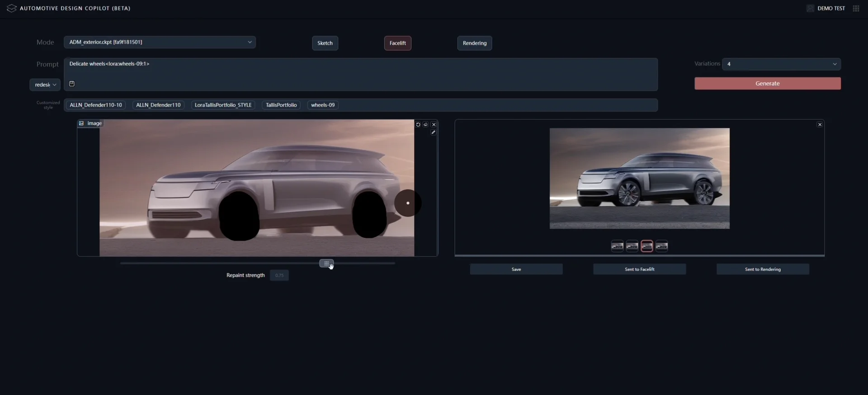The image size is (868, 395).
Task: Select the eraser tool on image canvas
Action: point(425,124)
